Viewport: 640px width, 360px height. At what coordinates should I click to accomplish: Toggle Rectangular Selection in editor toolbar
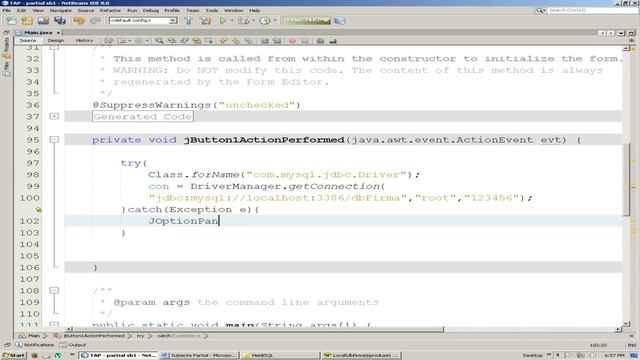click(209, 41)
